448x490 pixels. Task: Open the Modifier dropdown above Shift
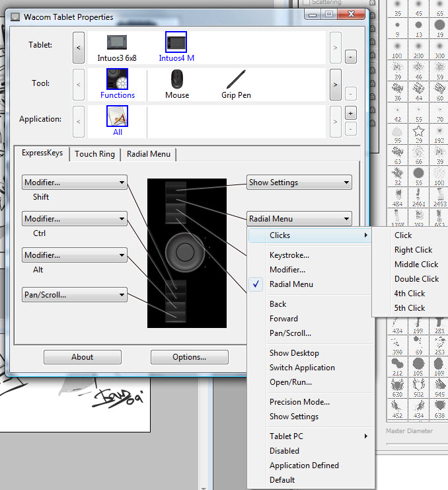point(75,183)
